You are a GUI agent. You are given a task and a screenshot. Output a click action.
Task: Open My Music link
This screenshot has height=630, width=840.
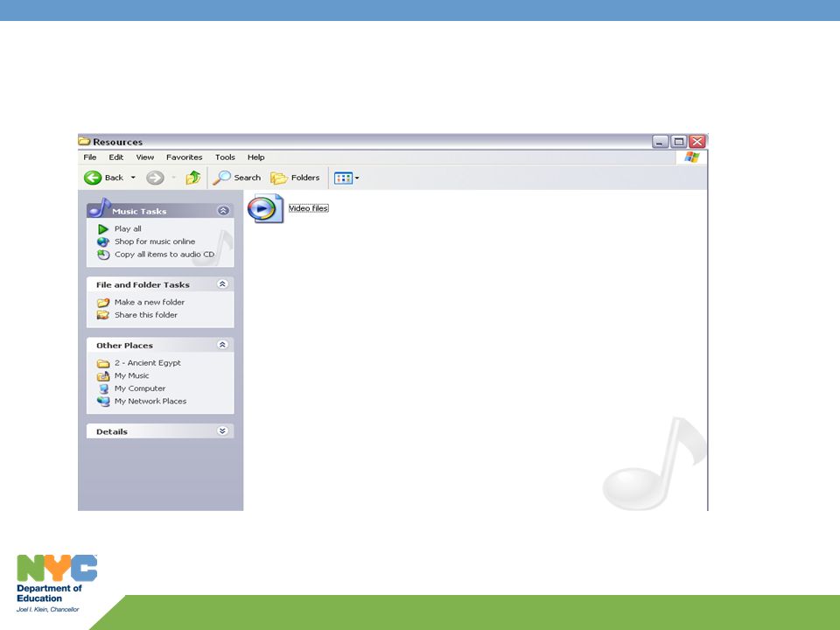(132, 375)
